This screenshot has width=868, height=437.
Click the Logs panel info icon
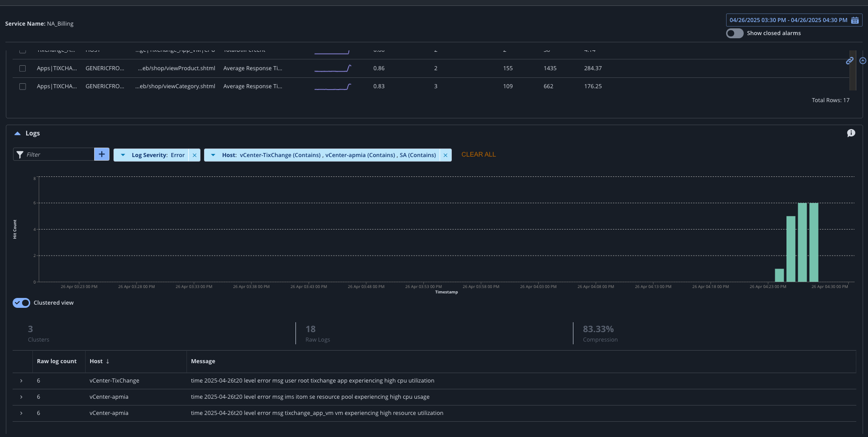[x=851, y=133]
